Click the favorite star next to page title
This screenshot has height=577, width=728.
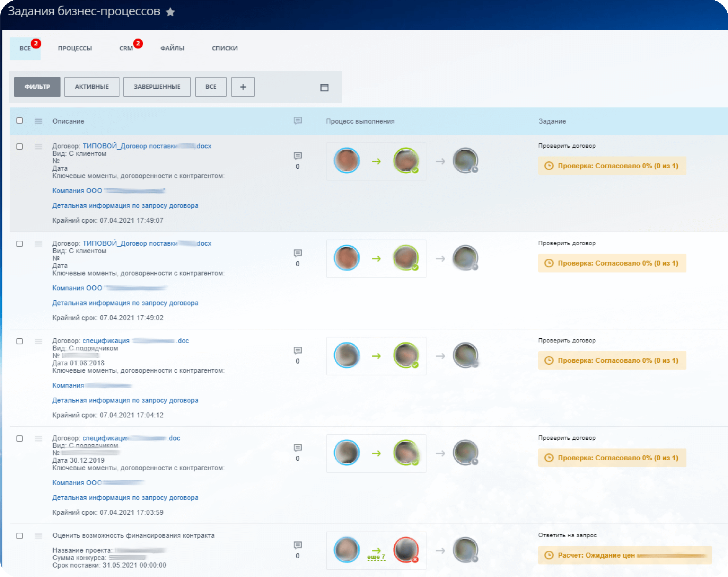(x=170, y=12)
